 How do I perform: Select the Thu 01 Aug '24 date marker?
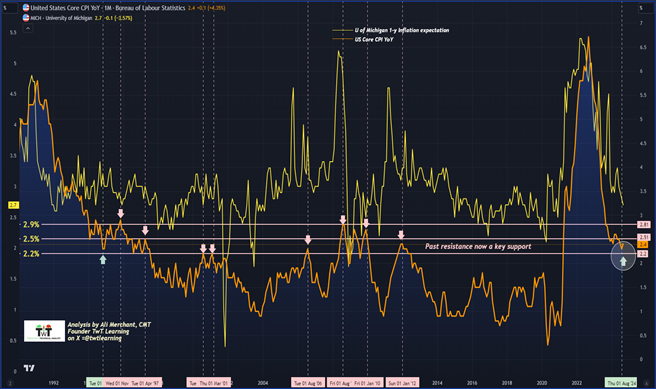621,383
